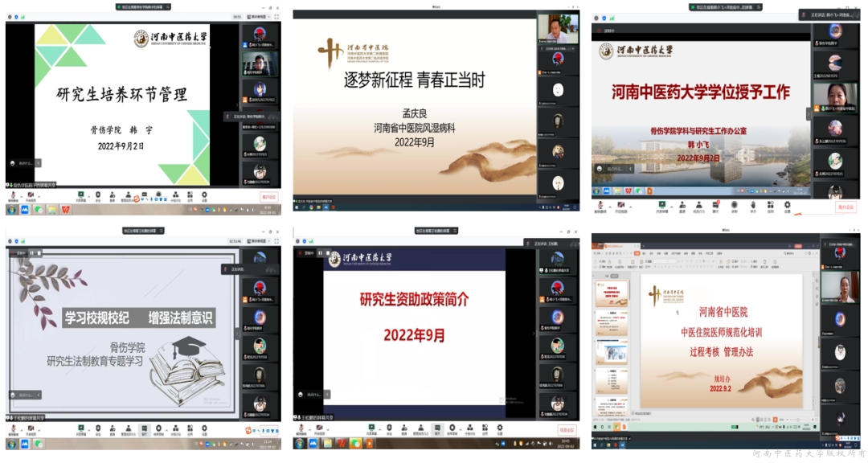The width and height of the screenshot is (868, 463).
Task: Pause the recording in bottom-middle meeting window
Action: 320,253
